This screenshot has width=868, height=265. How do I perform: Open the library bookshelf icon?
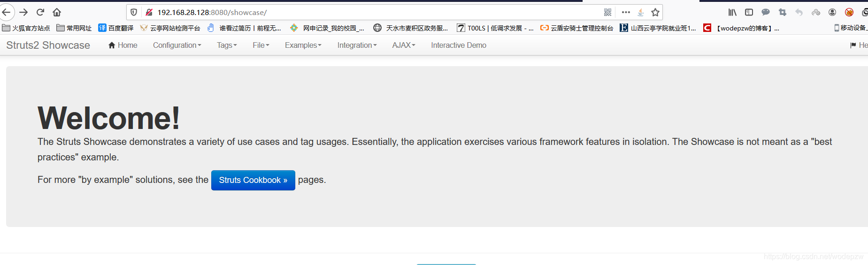pos(732,12)
